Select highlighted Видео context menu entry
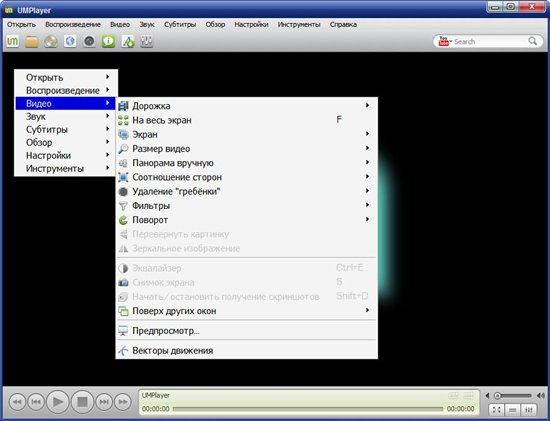 point(66,103)
